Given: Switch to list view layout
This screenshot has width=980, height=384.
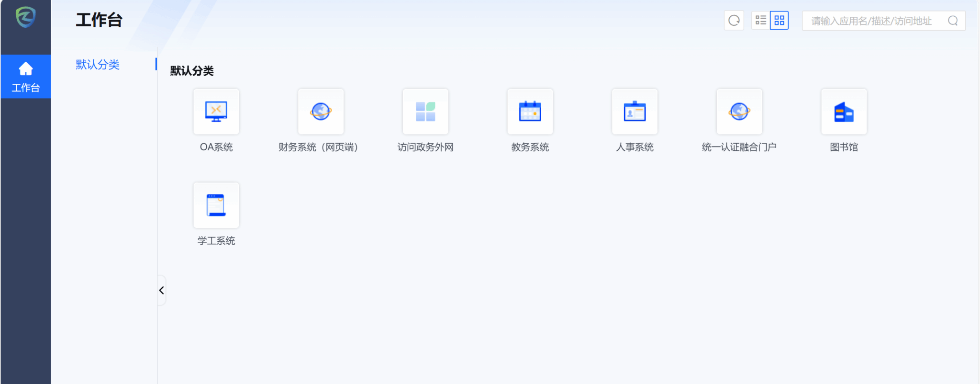Looking at the screenshot, I should (x=761, y=21).
